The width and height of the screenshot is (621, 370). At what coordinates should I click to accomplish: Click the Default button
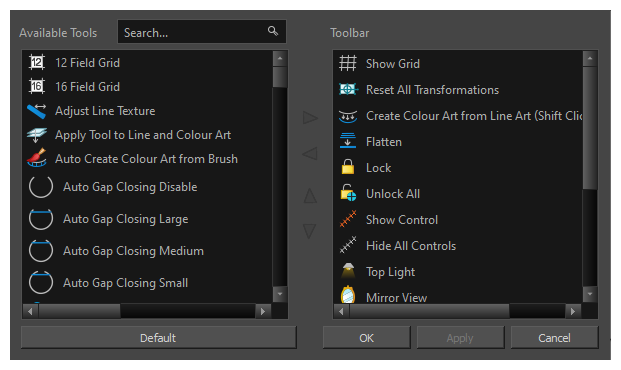point(158,338)
